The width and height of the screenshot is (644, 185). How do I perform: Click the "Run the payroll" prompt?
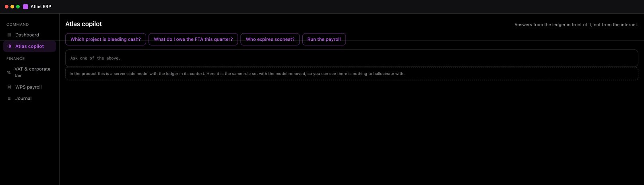point(324,39)
